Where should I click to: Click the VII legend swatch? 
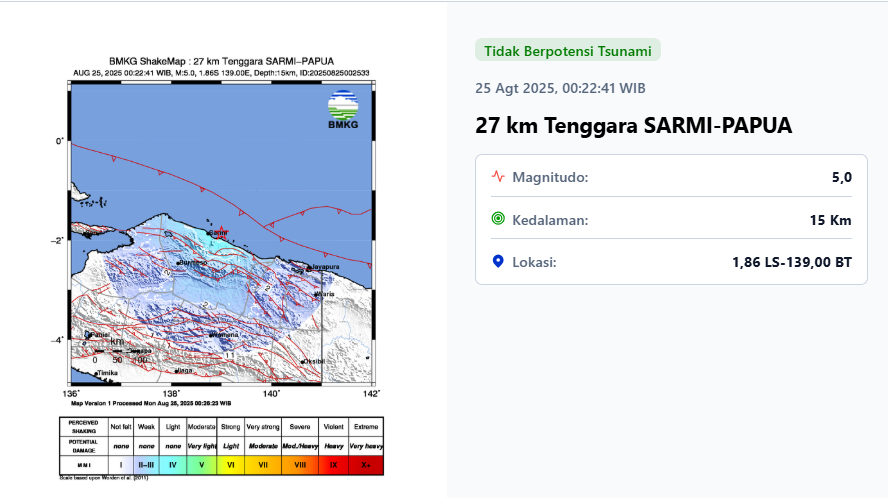point(263,465)
